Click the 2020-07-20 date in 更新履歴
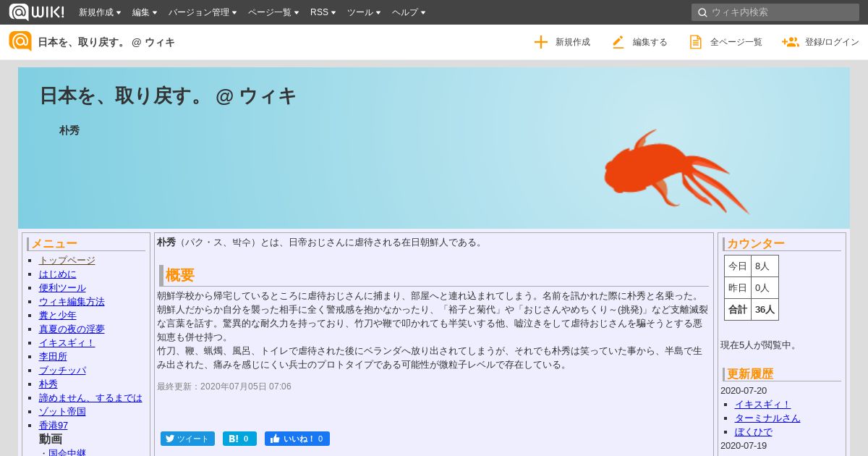 [x=744, y=390]
